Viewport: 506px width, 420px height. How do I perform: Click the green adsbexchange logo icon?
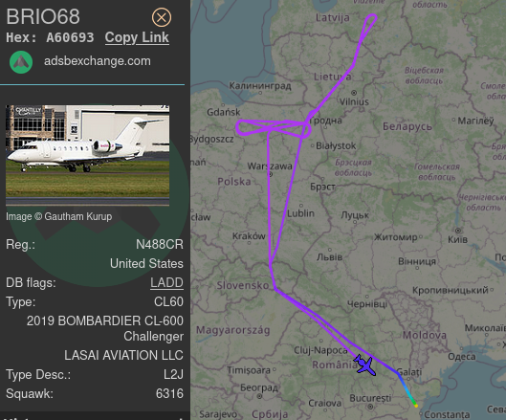click(x=21, y=62)
